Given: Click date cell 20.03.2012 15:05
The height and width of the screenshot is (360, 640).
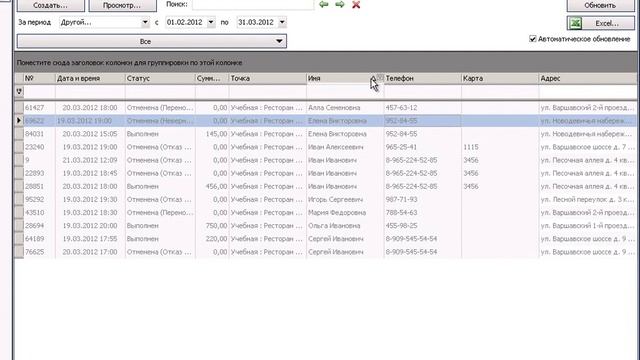Looking at the screenshot, I should coord(90,134).
